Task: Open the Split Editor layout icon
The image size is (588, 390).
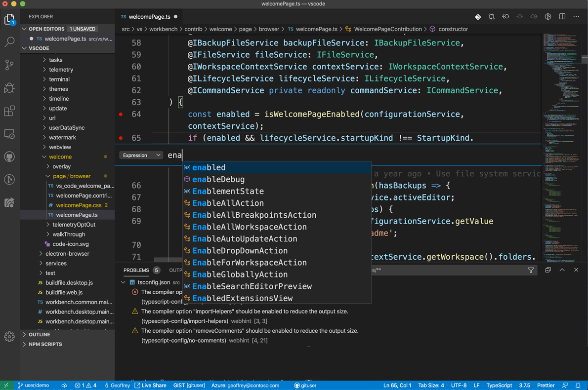Action: 562,16
